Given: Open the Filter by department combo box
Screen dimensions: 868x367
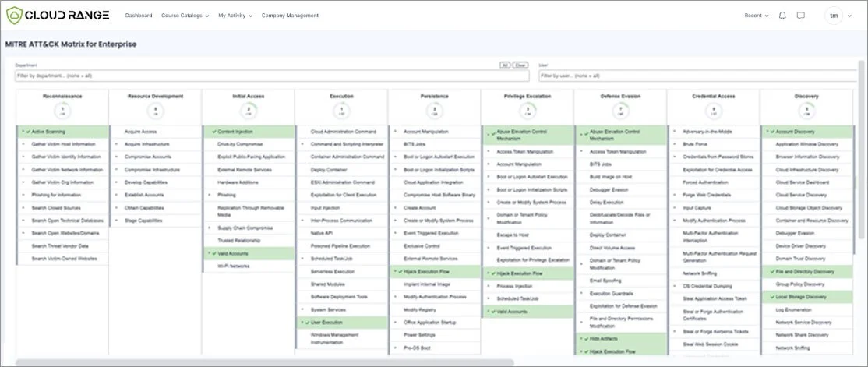Looking at the screenshot, I should 272,76.
